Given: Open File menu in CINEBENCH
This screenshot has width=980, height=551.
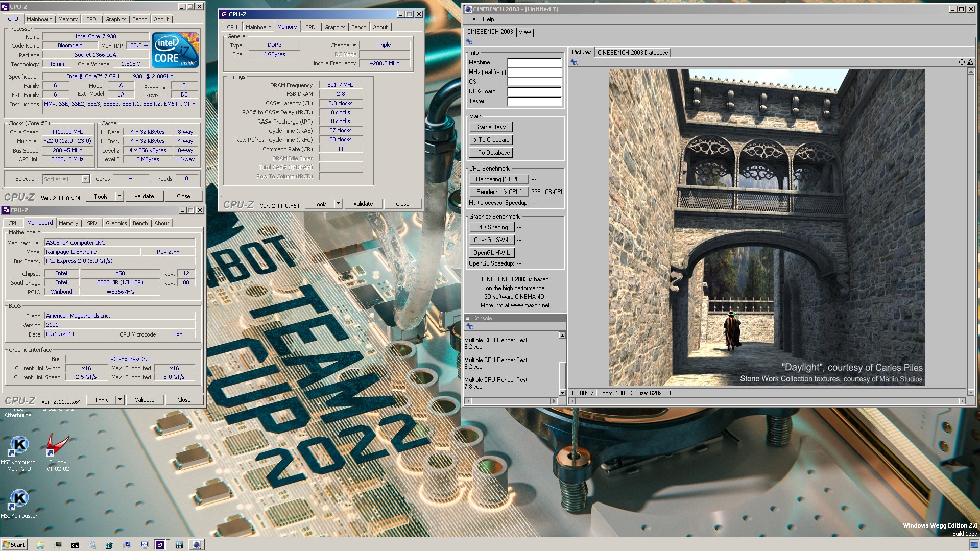Looking at the screenshot, I should 471,19.
